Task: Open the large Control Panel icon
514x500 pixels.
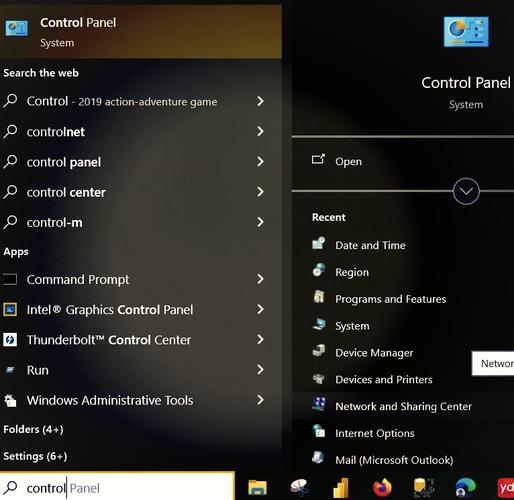Action: 466,32
